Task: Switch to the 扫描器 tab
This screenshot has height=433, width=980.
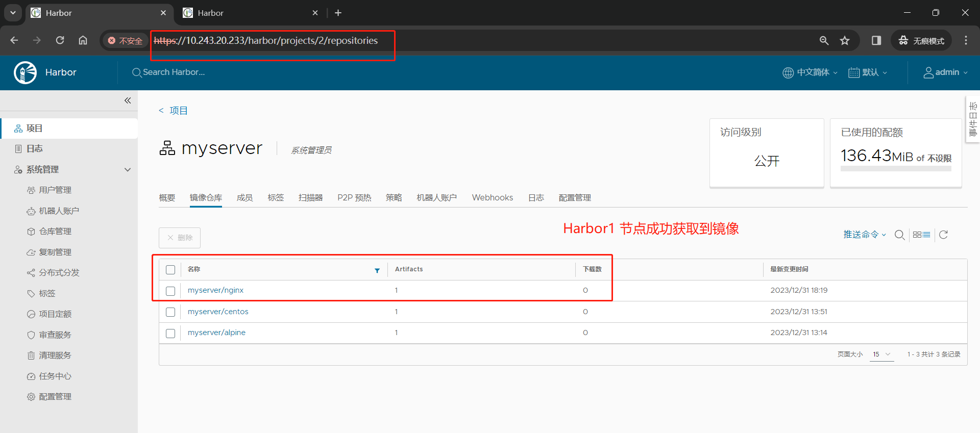Action: click(x=310, y=198)
